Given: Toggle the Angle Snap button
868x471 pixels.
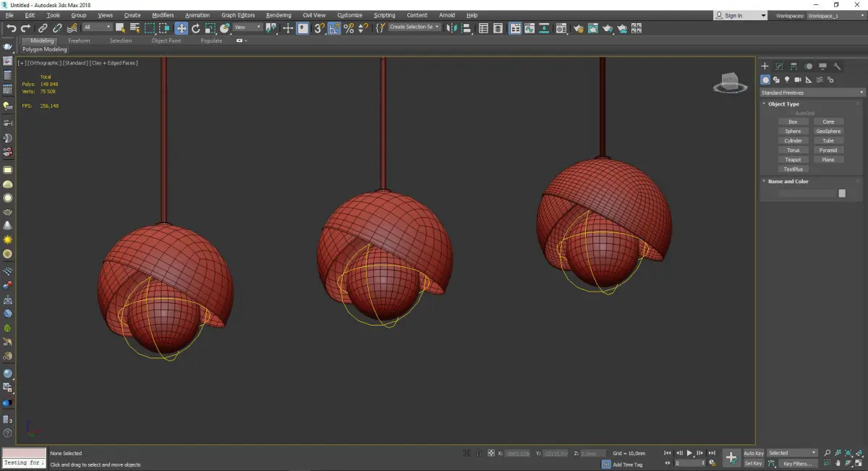Looking at the screenshot, I should tap(334, 28).
